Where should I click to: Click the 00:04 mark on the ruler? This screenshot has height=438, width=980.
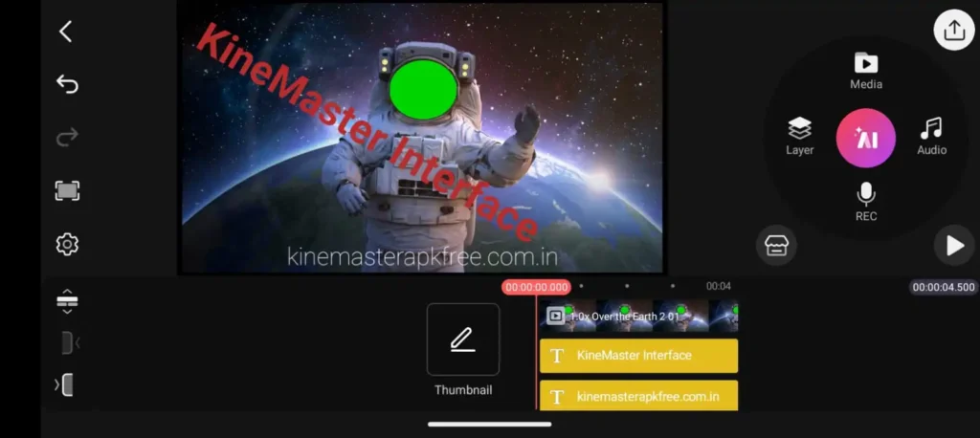point(718,286)
